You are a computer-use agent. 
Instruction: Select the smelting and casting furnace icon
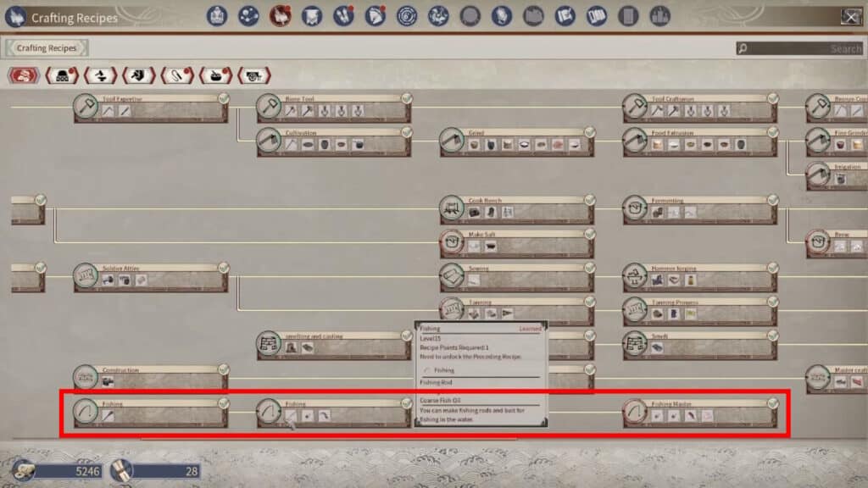[x=269, y=343]
